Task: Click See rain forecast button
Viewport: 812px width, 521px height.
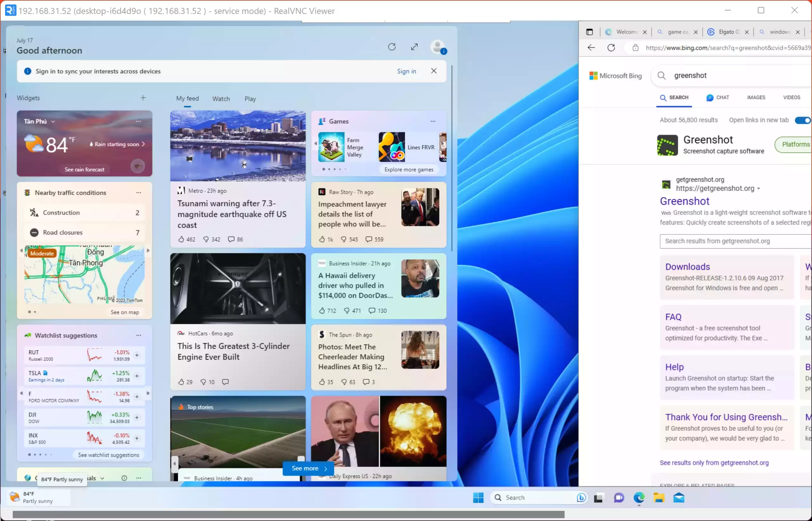Action: [84, 170]
